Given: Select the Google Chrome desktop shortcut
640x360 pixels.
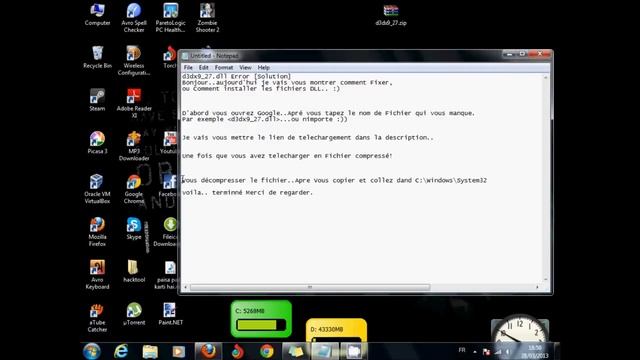Looking at the screenshot, I should [133, 189].
